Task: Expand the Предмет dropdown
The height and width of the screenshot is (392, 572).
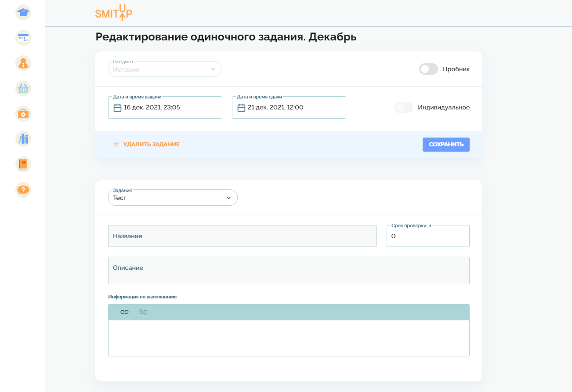Action: (x=165, y=69)
